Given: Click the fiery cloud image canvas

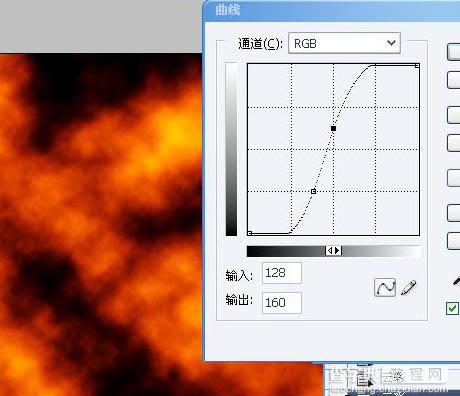Looking at the screenshot, I should click(x=101, y=224).
